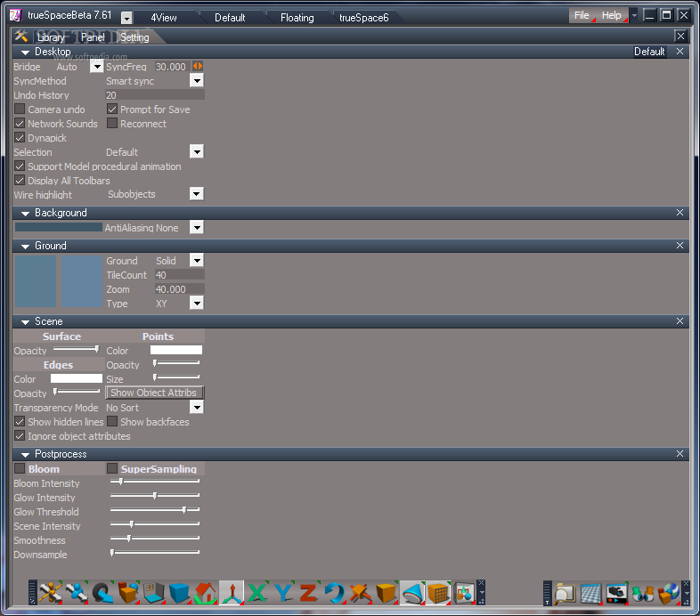Image resolution: width=700 pixels, height=616 pixels.
Task: Select the Library tab
Action: 51,37
